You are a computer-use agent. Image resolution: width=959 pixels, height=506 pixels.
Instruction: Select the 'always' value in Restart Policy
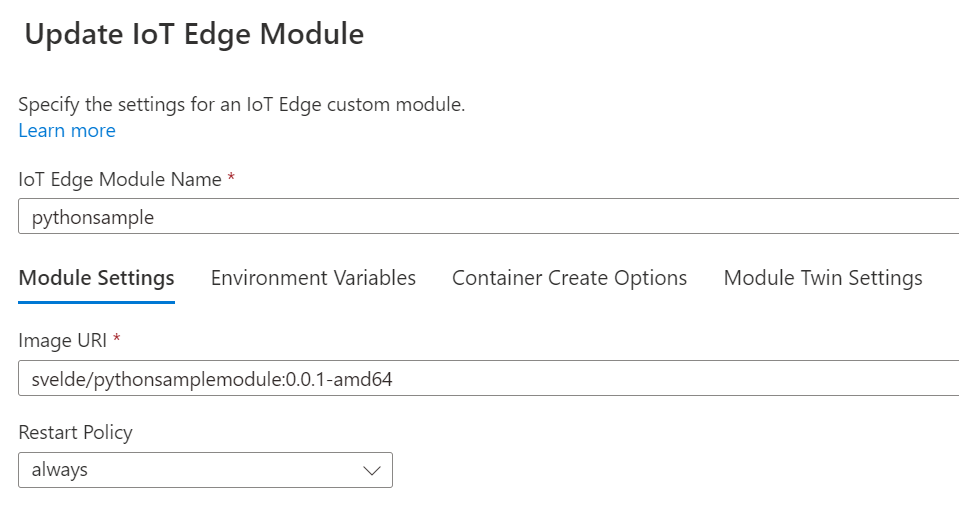(60, 470)
